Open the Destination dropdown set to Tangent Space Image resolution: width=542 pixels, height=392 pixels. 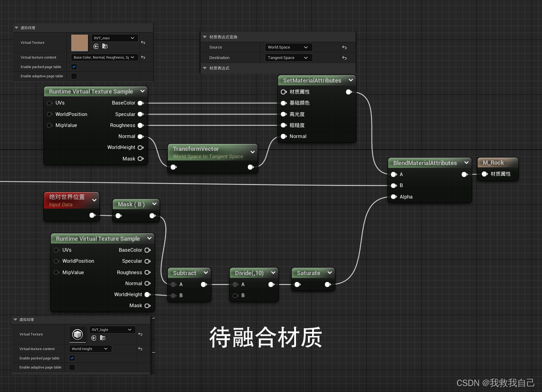288,57
